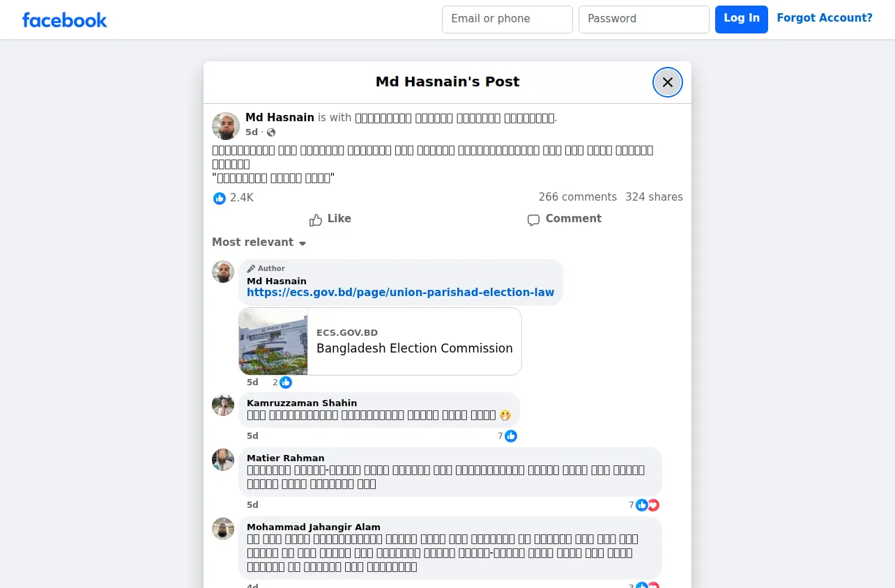895x588 pixels.
Task: Focus the Email or phone field
Action: tap(507, 20)
